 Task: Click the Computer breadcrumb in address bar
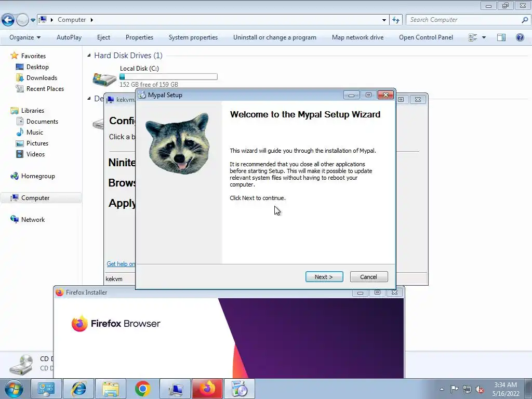[72, 20]
